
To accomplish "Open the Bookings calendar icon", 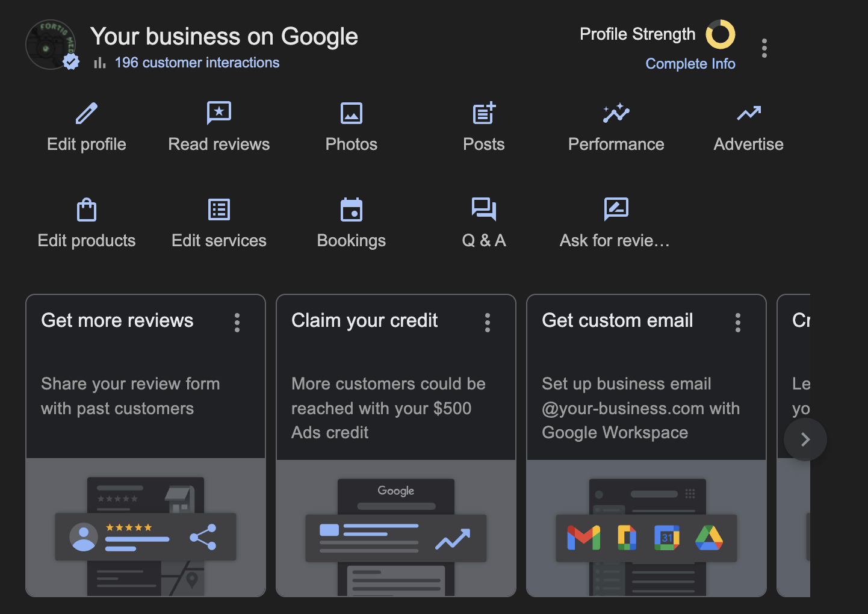I will [352, 209].
